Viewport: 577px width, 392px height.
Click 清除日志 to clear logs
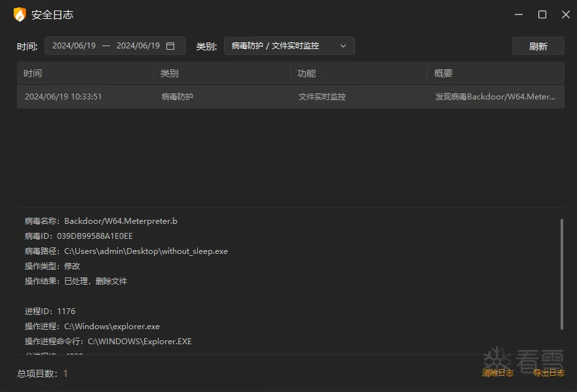click(x=498, y=373)
